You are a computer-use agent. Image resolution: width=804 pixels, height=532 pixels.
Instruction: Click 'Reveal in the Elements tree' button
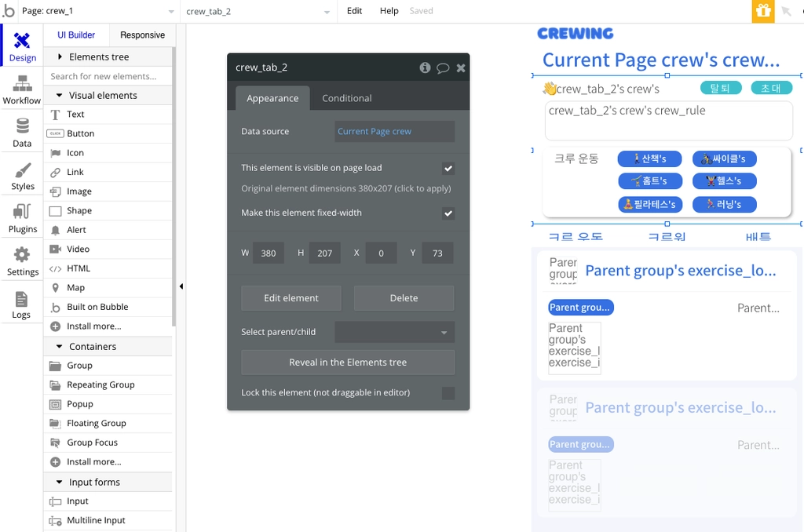[348, 363]
